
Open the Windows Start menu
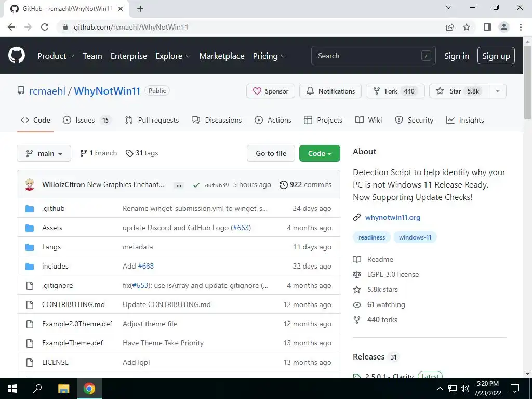pos(12,389)
